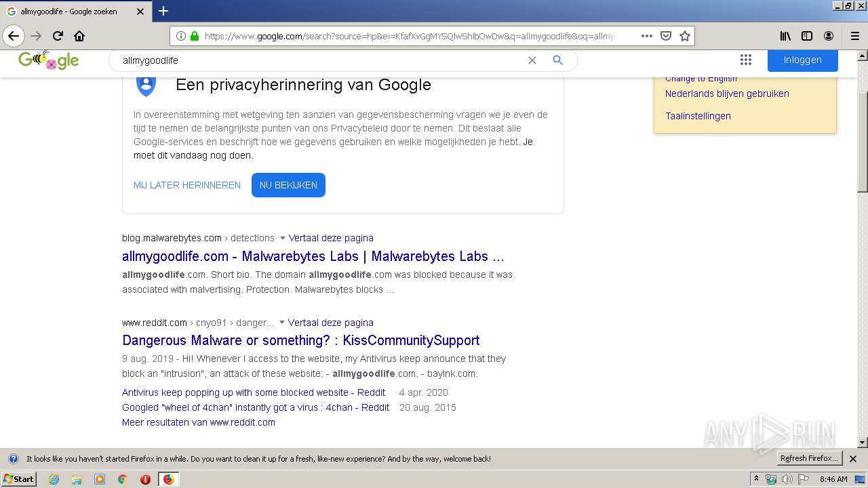Open Meer resultaten van www.reddit.com
The image size is (868, 488).
pyautogui.click(x=199, y=422)
